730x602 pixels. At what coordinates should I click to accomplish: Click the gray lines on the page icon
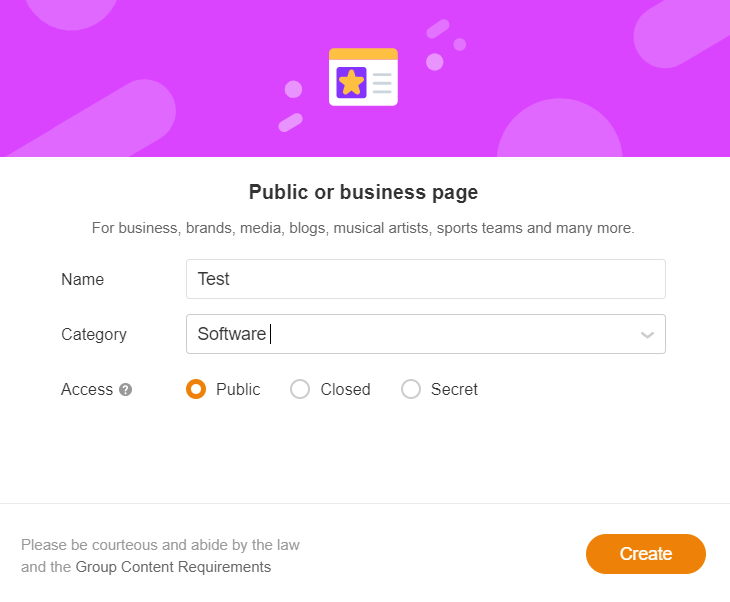[382, 82]
